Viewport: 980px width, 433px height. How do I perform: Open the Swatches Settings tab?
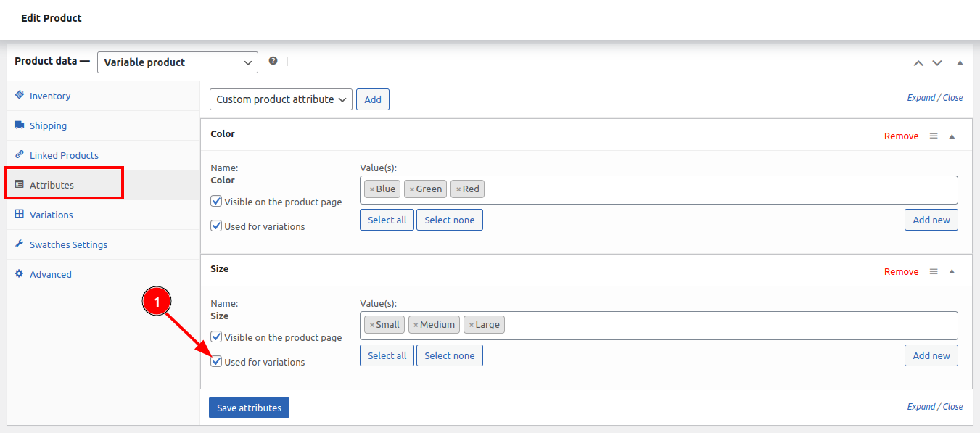point(68,244)
